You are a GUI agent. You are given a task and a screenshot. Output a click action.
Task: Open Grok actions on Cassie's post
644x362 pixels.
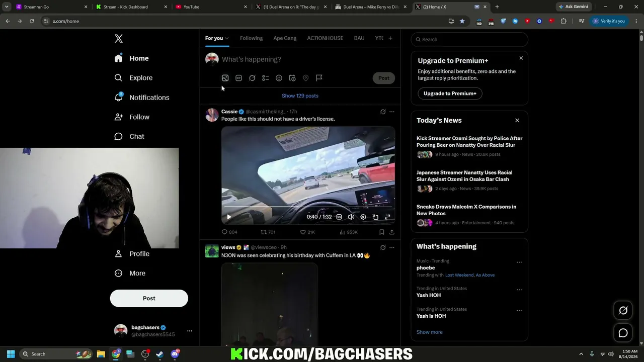(383, 112)
